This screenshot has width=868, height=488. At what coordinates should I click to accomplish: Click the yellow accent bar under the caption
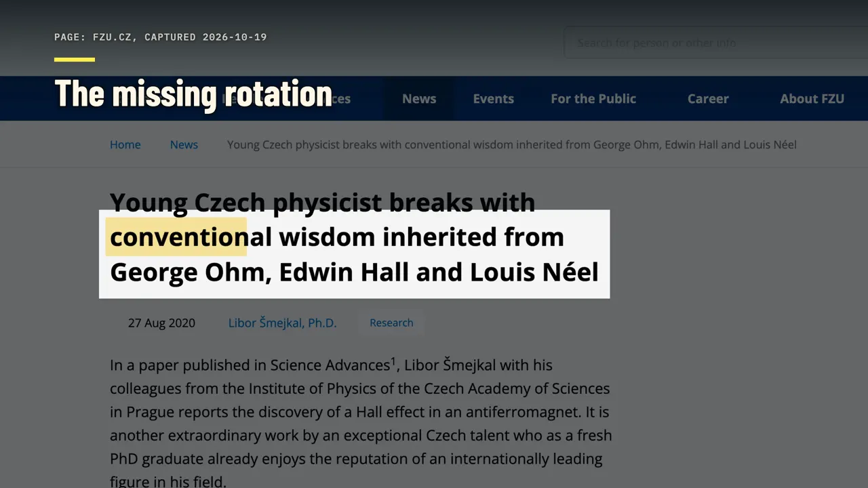tap(75, 60)
